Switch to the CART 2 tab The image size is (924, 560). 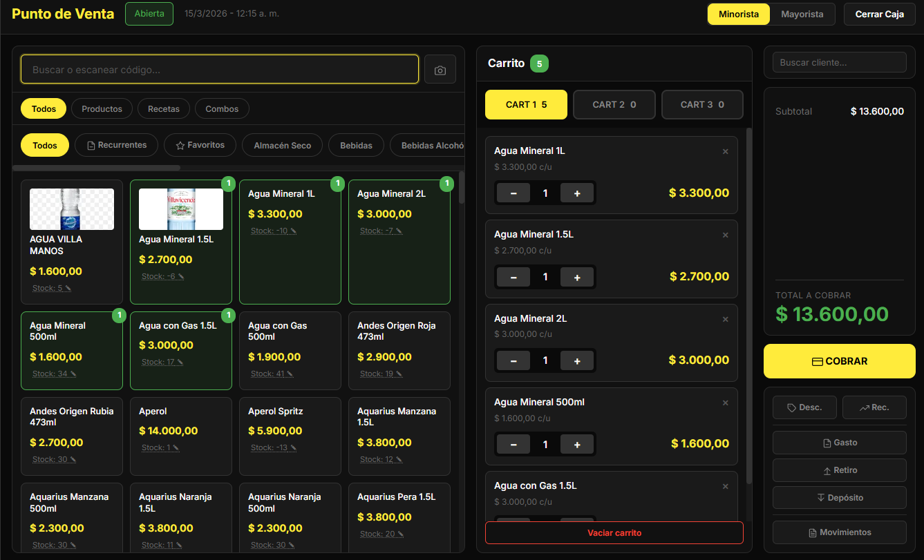point(614,105)
